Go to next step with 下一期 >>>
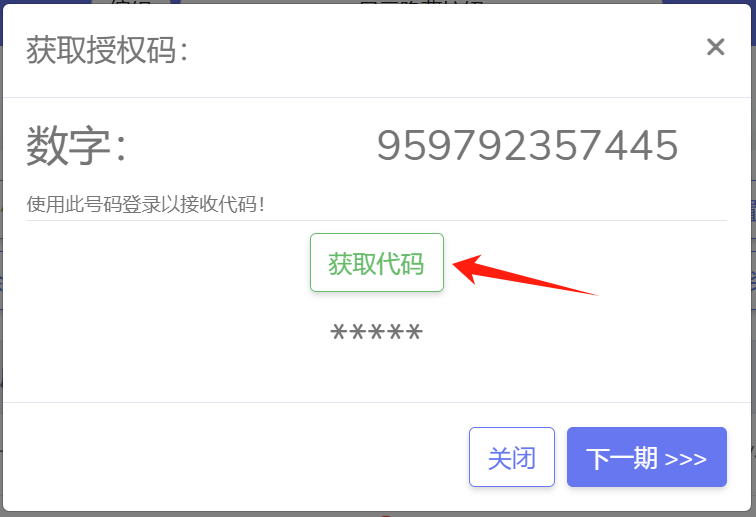This screenshot has height=517, width=756. (x=647, y=457)
